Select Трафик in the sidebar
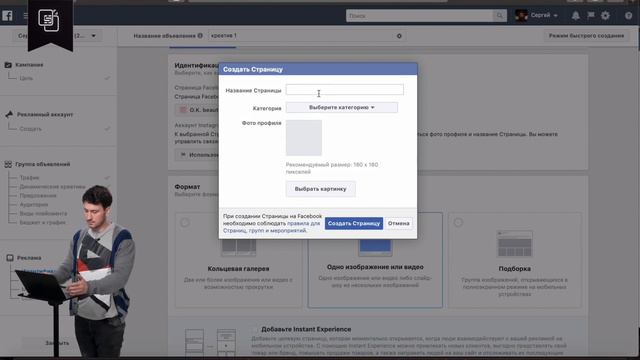 pos(29,178)
